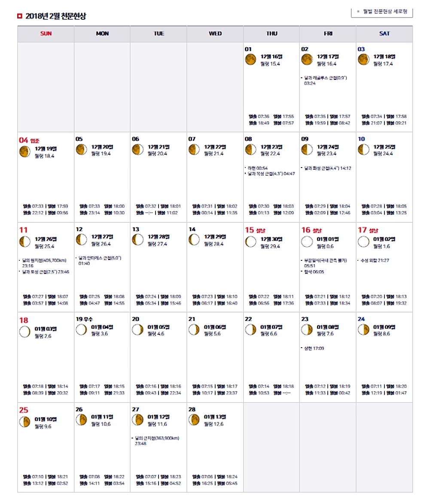427x504 pixels.
Task: Click the red square beside the 2018년 2월 title
Action: pos(19,16)
